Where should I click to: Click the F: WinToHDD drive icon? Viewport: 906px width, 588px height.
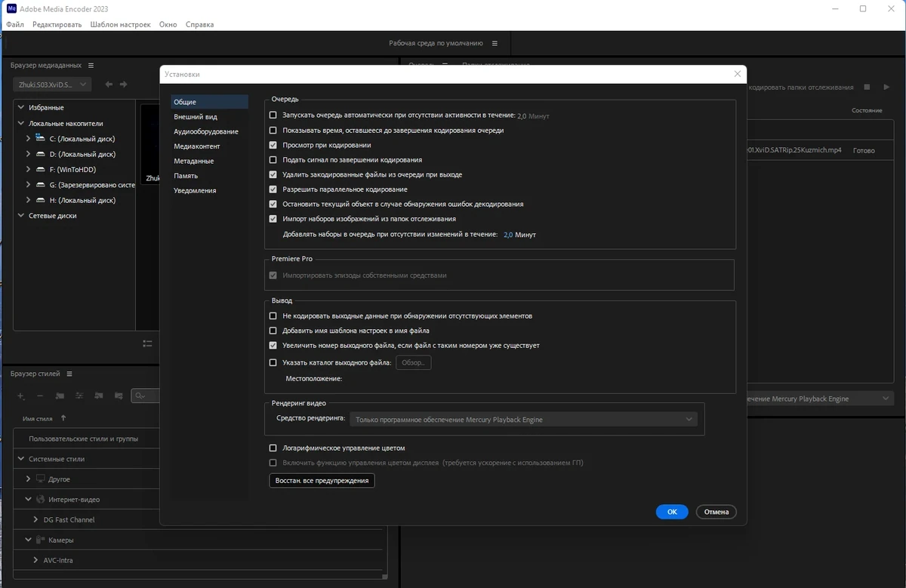[40, 169]
